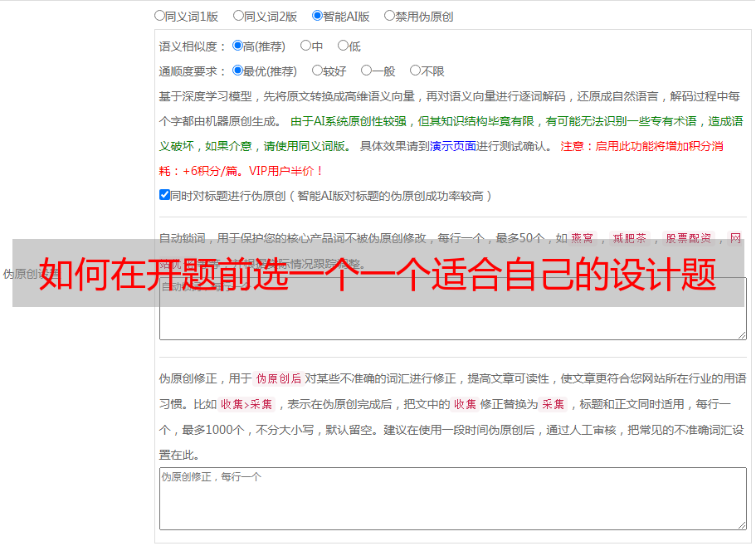Click the 燕窝 example keyword tag
This screenshot has height=546, width=756.
click(582, 238)
